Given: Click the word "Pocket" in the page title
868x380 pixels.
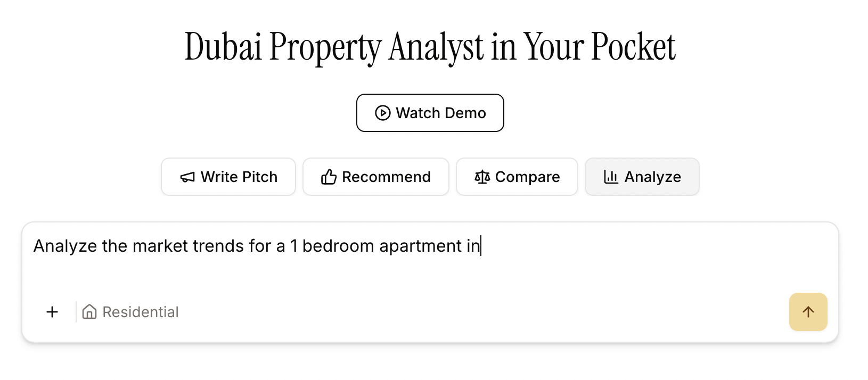Looking at the screenshot, I should coord(633,46).
